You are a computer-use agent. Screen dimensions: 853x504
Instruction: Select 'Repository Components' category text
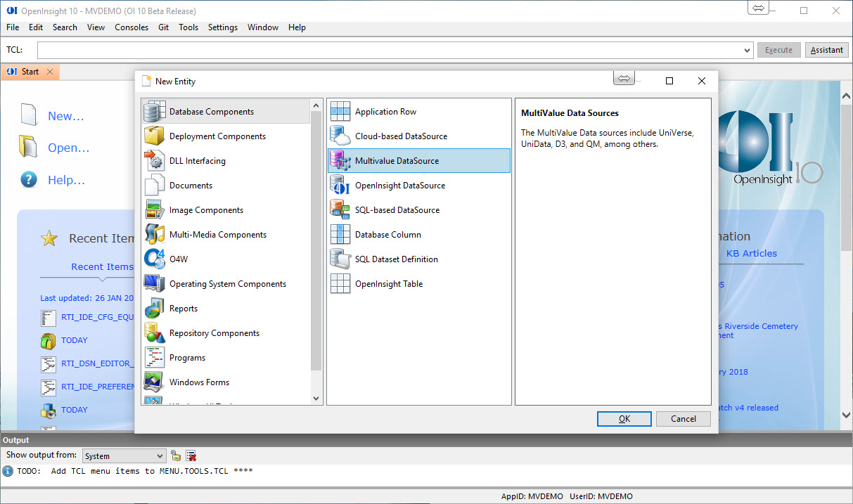(x=214, y=333)
